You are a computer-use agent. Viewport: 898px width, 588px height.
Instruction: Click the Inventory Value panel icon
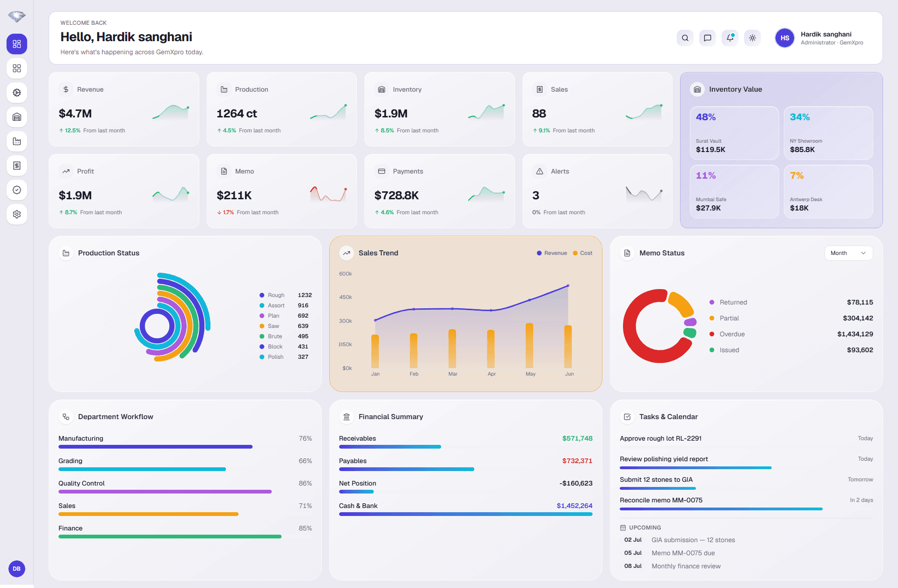point(697,89)
